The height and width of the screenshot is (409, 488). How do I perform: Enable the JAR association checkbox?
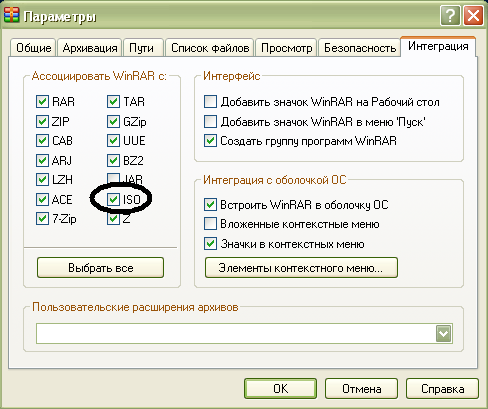tap(113, 179)
